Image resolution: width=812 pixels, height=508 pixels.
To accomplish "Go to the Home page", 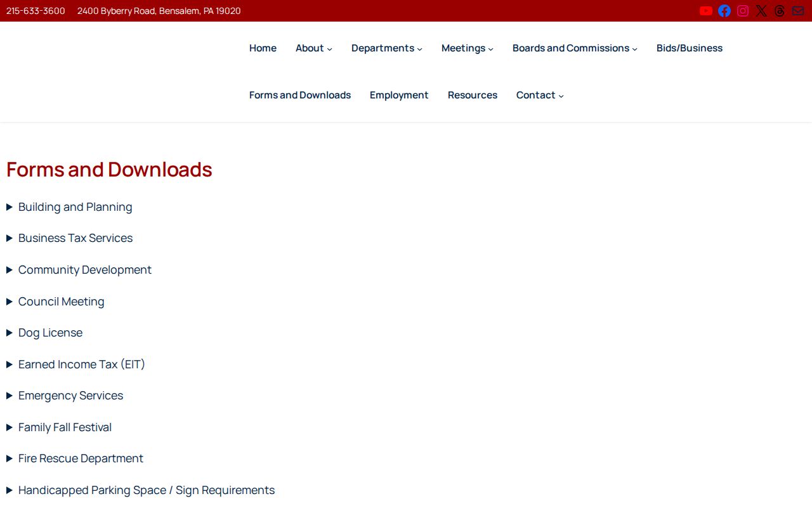I will click(263, 48).
